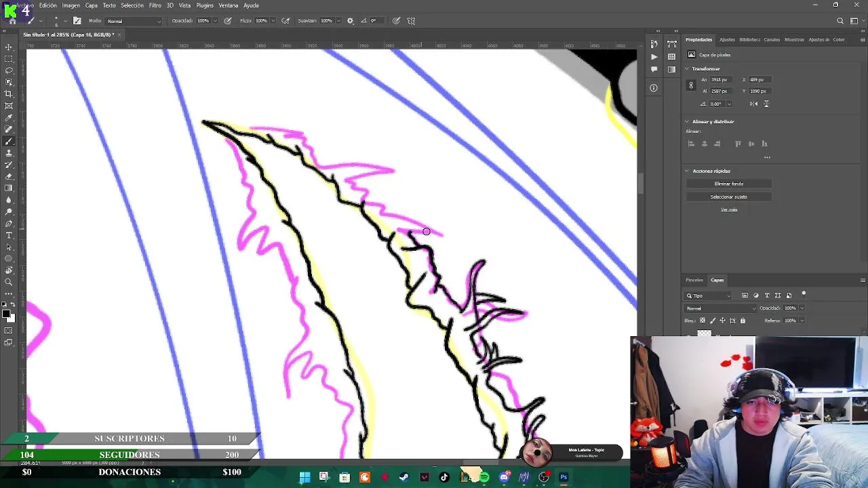Select the Hand tool
This screenshot has width=868, height=488.
pos(9,270)
